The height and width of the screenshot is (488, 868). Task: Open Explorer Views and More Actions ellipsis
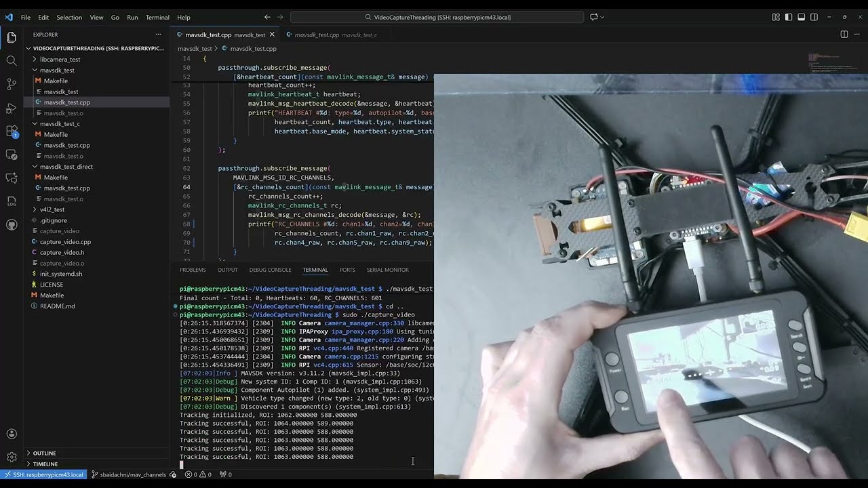(158, 34)
